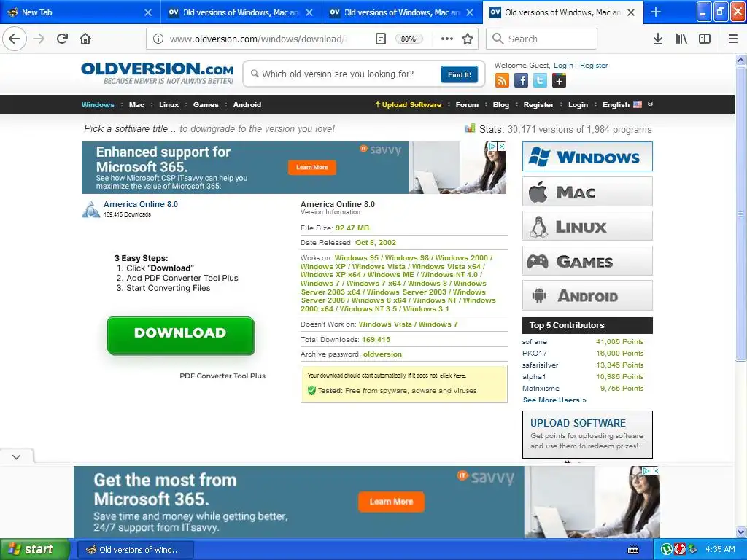Open the Forum nav link
This screenshot has width=747, height=560.
tap(467, 105)
